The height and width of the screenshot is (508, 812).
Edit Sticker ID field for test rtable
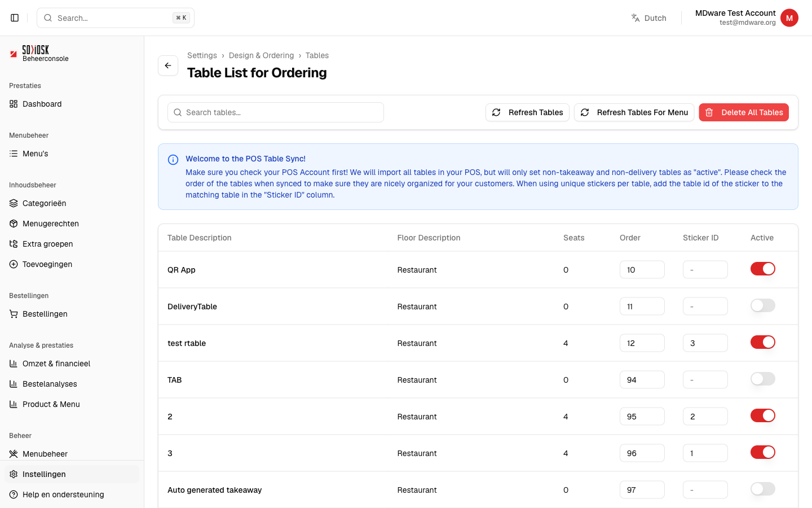coord(705,343)
